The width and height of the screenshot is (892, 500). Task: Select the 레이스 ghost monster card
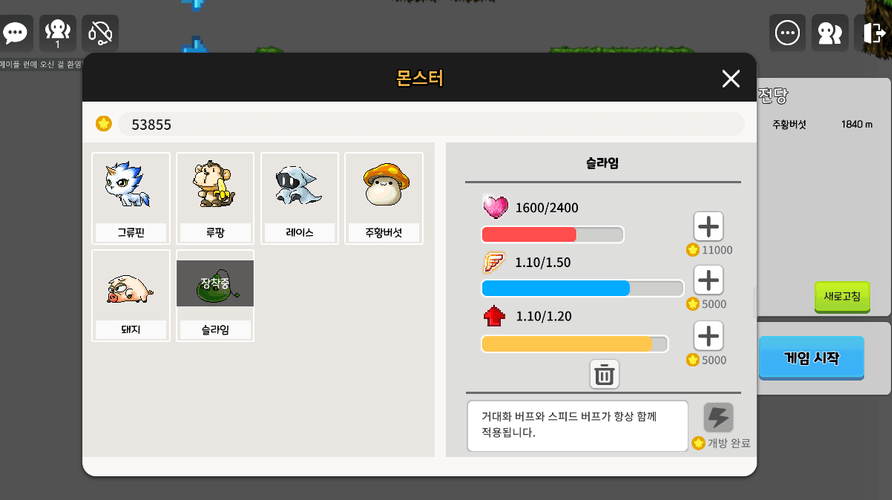pyautogui.click(x=300, y=199)
